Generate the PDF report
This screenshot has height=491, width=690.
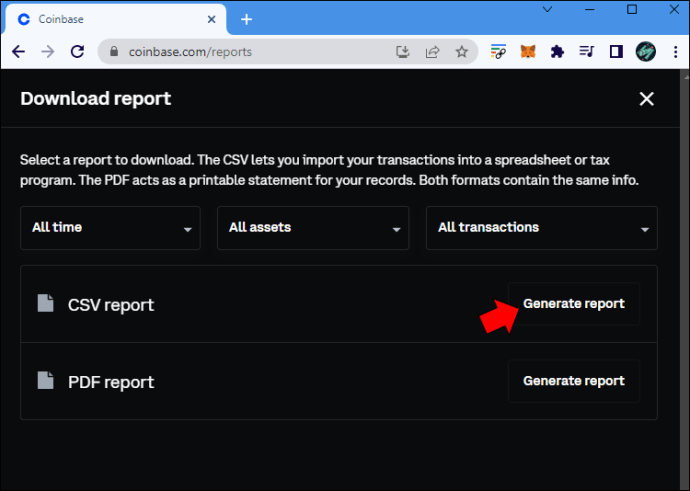click(574, 381)
